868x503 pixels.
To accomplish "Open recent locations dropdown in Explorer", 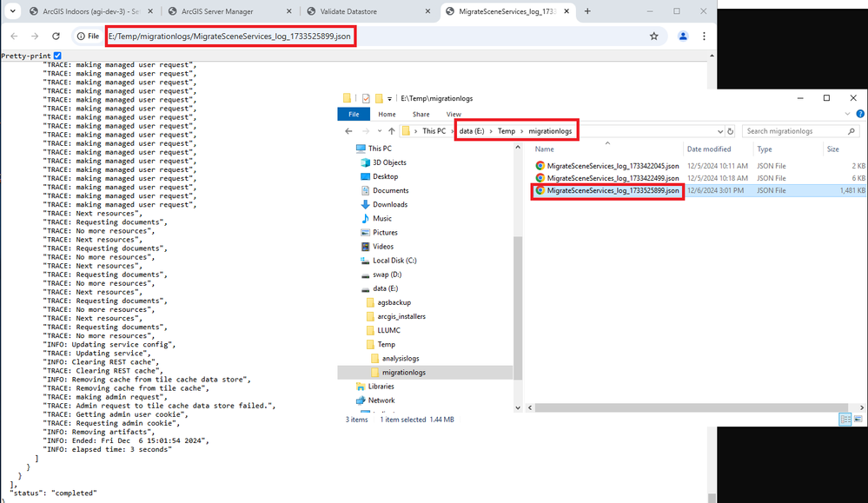I will click(x=379, y=131).
